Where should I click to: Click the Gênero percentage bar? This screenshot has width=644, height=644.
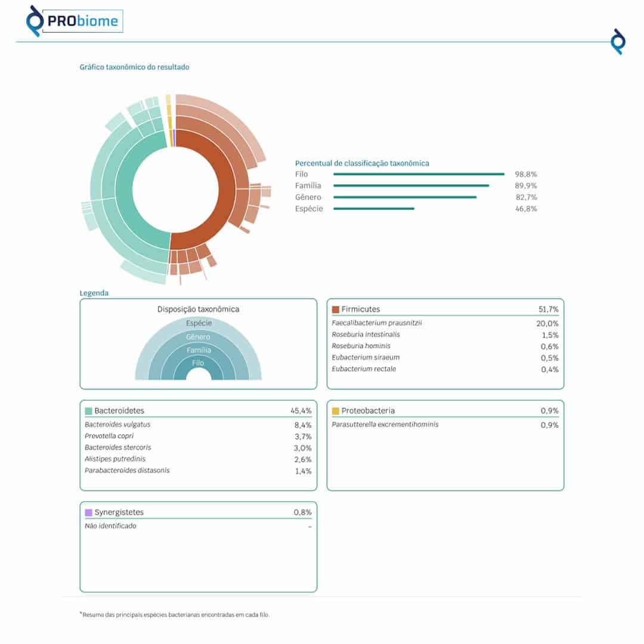pos(405,197)
